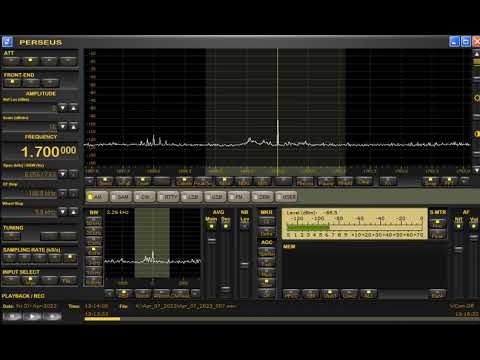
Task: Toggle AVG Sec averaging indicator
Action: point(226,227)
